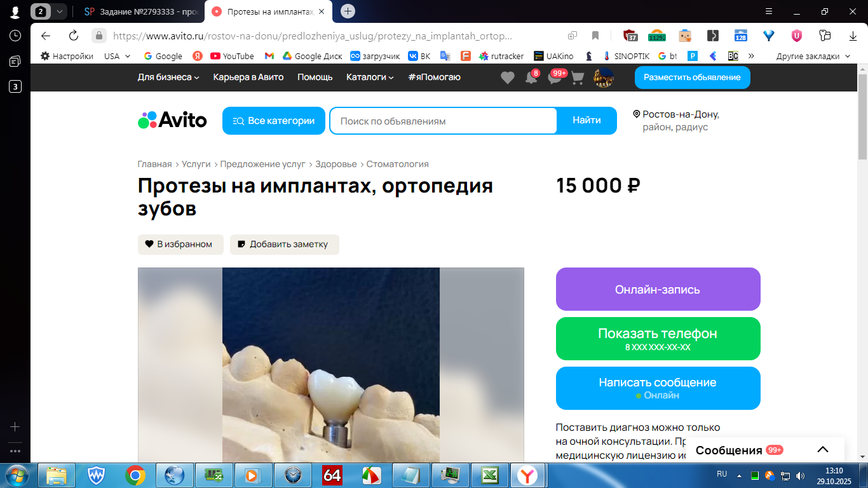Screen dimensions: 868x488
Task: Open Avito messages chat bubble icon
Action: (x=555, y=78)
